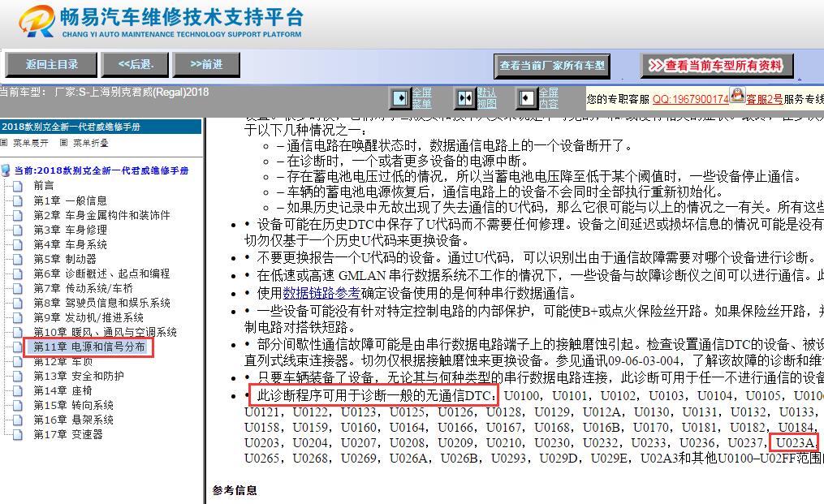Go back with the <<后退 button
Viewport: 824px width, 504px height.
(x=136, y=65)
